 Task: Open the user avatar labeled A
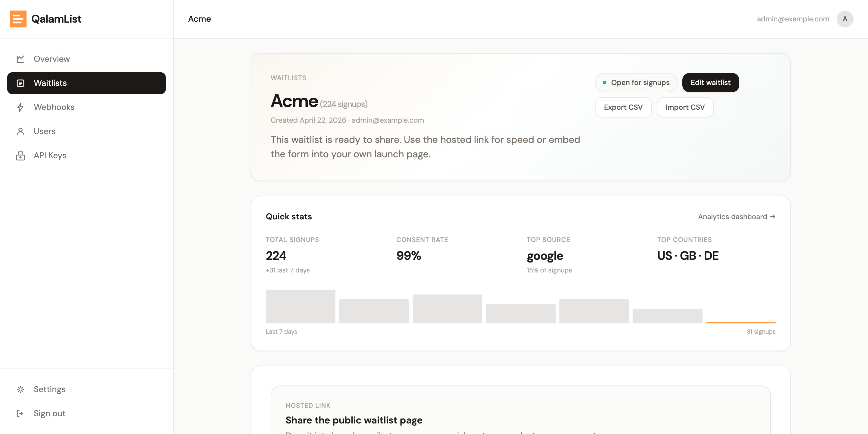click(x=845, y=19)
